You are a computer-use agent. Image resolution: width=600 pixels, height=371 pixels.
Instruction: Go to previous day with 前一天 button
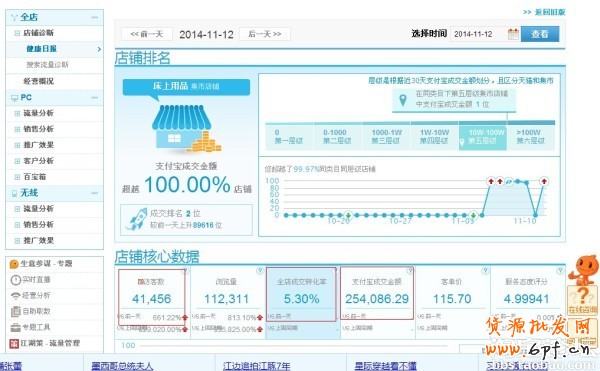tap(147, 34)
